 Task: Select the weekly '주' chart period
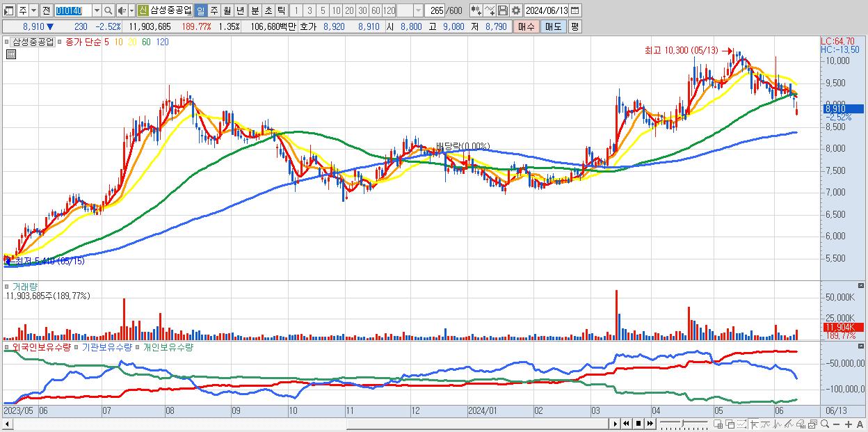(214, 11)
